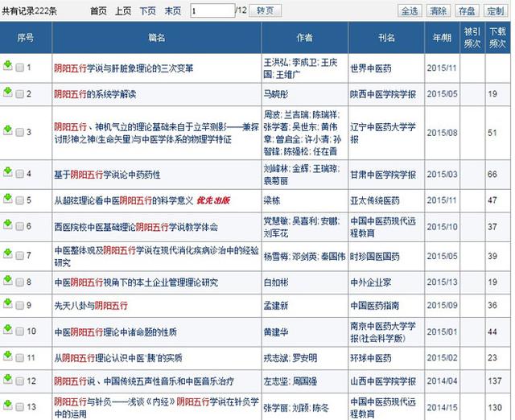Tick checkbox for record 9
Viewport: 515px width, 420px height.
pyautogui.click(x=19, y=306)
